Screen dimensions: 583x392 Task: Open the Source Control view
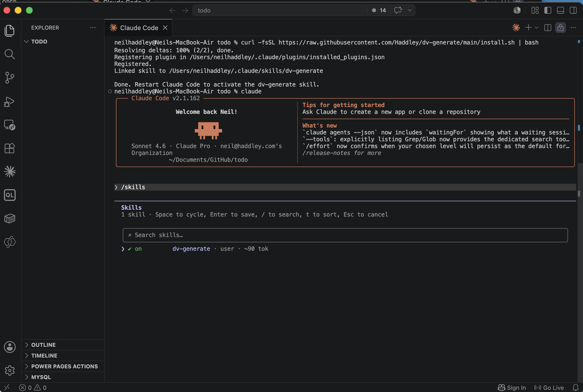[x=10, y=78]
